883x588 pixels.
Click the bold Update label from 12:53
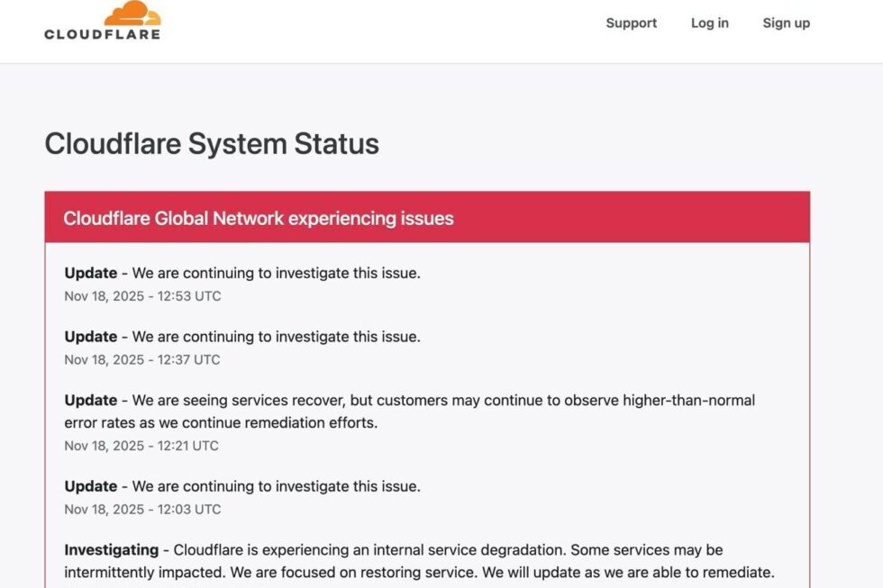(91, 273)
